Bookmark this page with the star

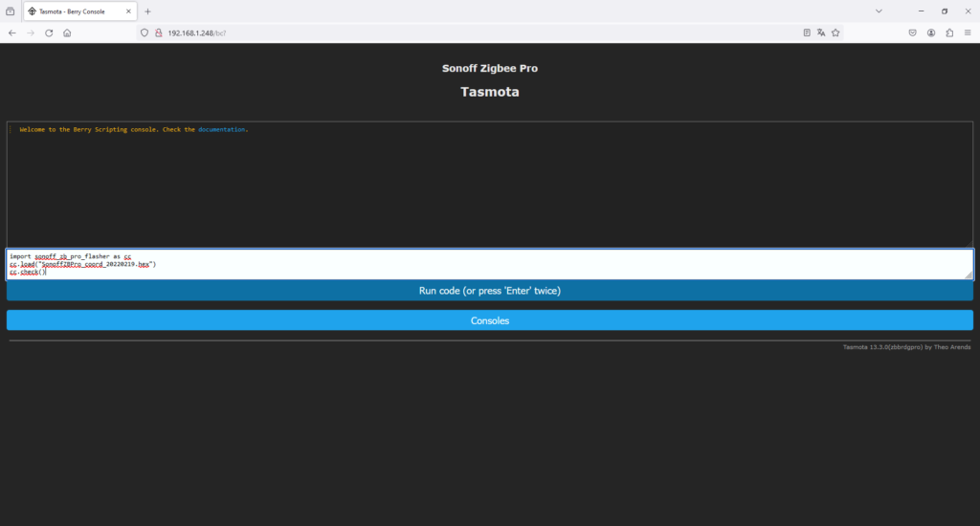pyautogui.click(x=835, y=33)
